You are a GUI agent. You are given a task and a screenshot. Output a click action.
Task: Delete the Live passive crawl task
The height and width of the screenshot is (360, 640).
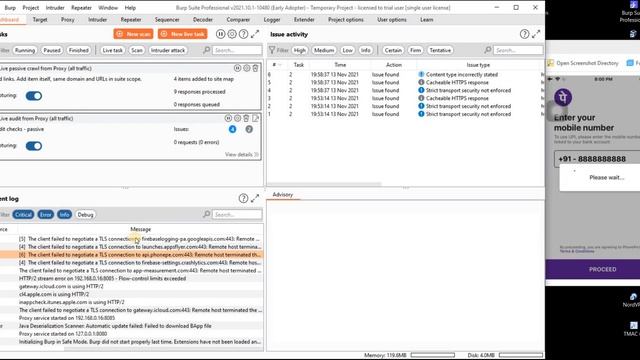coord(256,68)
